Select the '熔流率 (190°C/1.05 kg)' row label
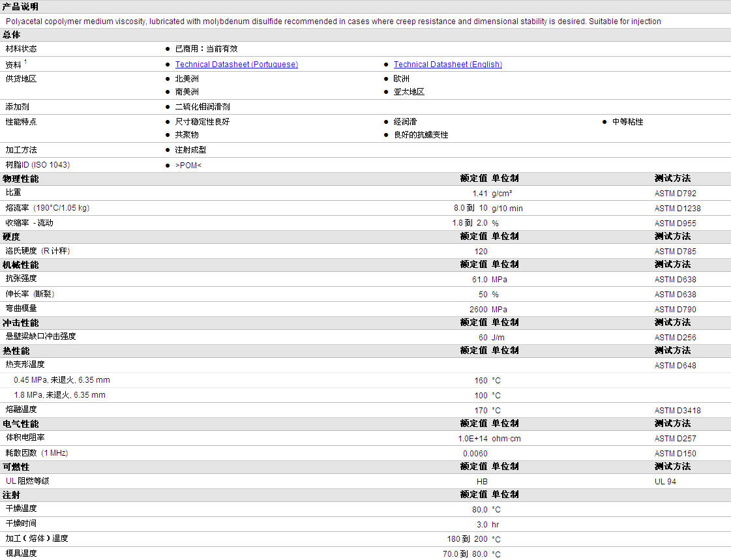Screen dimensions: 731x560 [x=48, y=208]
